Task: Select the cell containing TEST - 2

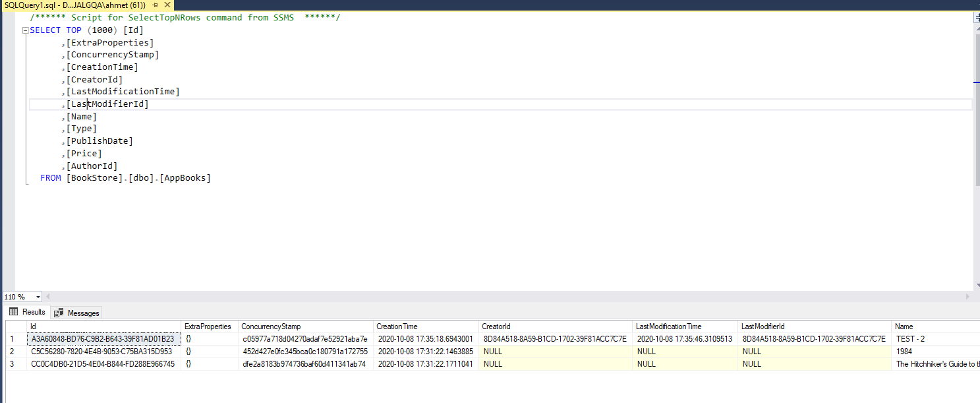Action: tap(909, 338)
